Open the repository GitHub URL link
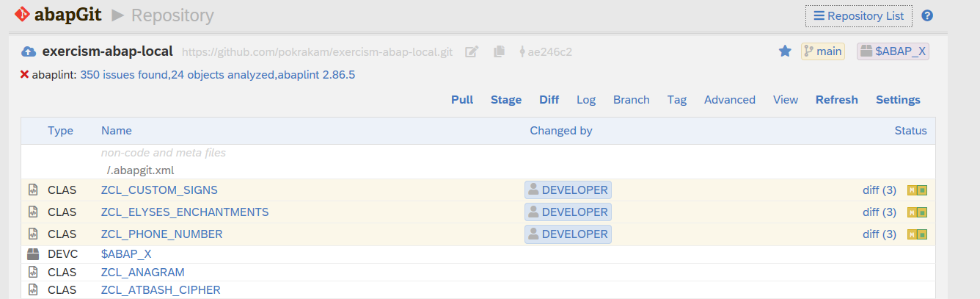The height and width of the screenshot is (299, 980). click(317, 52)
